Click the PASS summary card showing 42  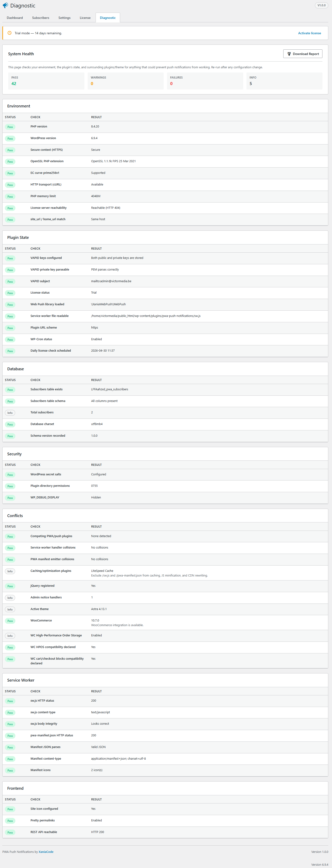[x=46, y=81]
